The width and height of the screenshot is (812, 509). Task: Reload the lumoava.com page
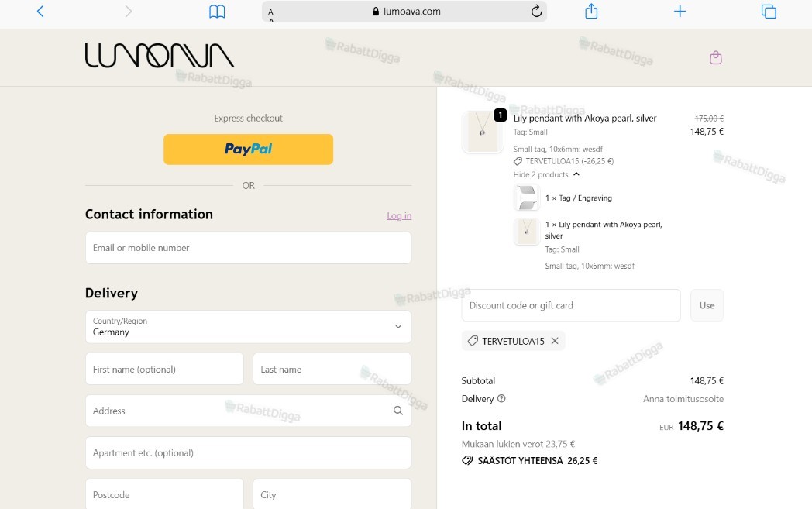(x=536, y=11)
